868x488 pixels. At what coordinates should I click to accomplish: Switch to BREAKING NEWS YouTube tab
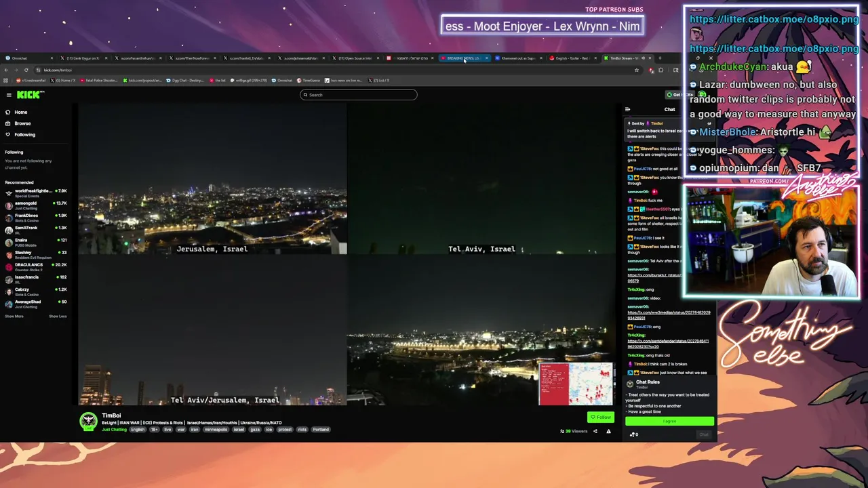coord(464,58)
